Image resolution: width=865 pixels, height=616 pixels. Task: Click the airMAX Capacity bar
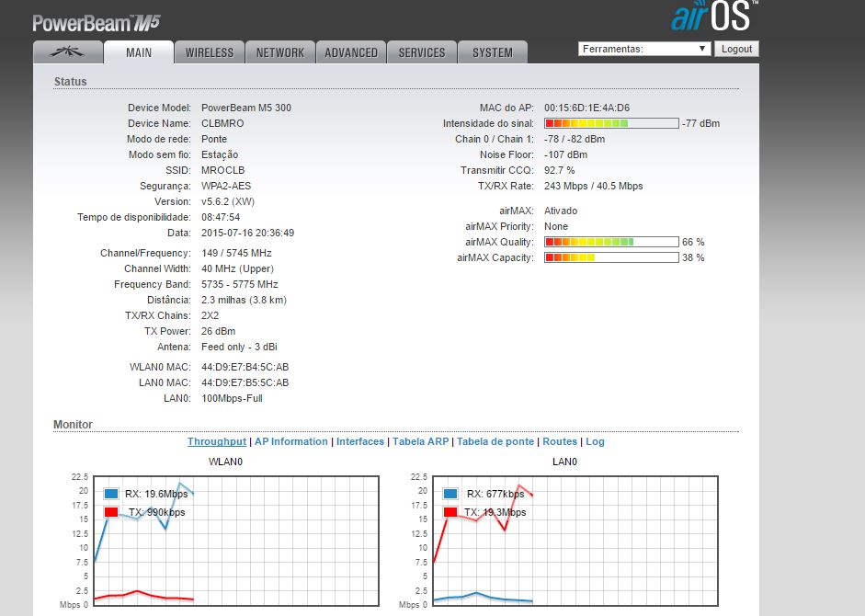611,257
